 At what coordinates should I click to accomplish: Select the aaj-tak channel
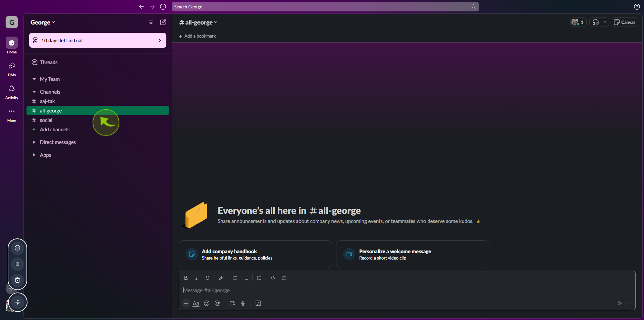click(98, 101)
